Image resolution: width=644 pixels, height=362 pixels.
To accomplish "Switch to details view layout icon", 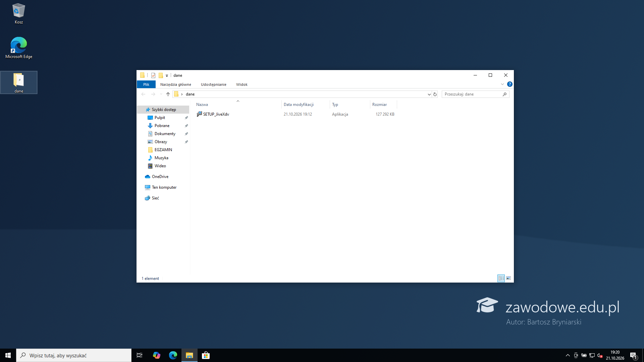I will [x=501, y=278].
